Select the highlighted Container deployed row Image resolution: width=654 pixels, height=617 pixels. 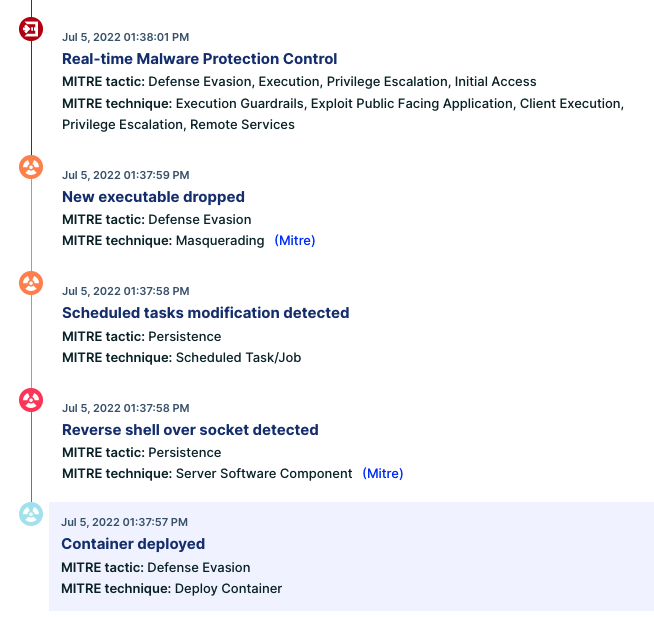351,557
